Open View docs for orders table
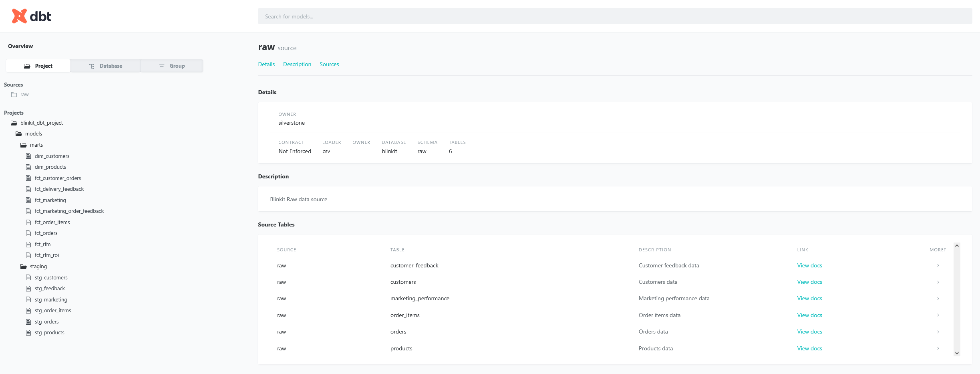This screenshot has height=374, width=980. [809, 332]
